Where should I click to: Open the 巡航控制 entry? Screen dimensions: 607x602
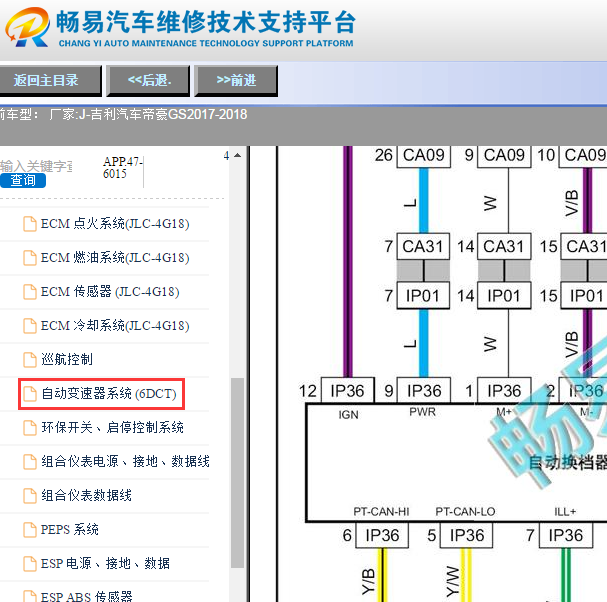coord(67,359)
